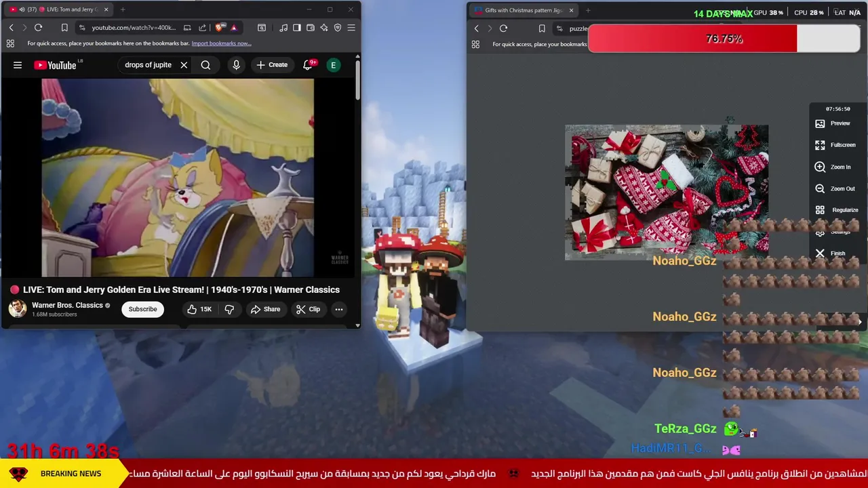Click Preview in the puzzle menu
This screenshot has height=488, width=868.
pyautogui.click(x=833, y=123)
